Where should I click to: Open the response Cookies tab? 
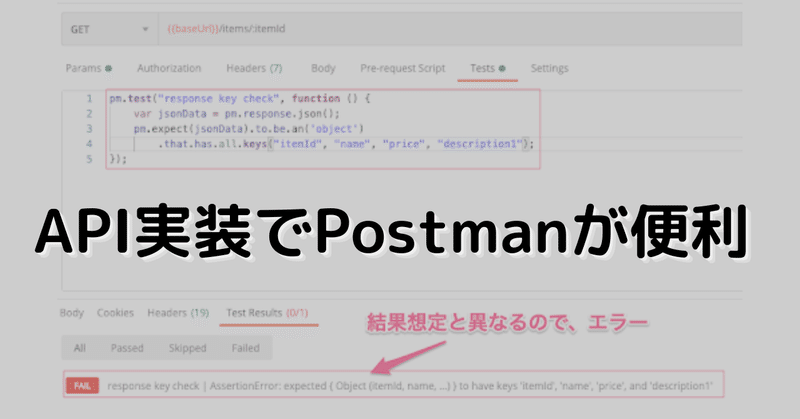pos(115,313)
